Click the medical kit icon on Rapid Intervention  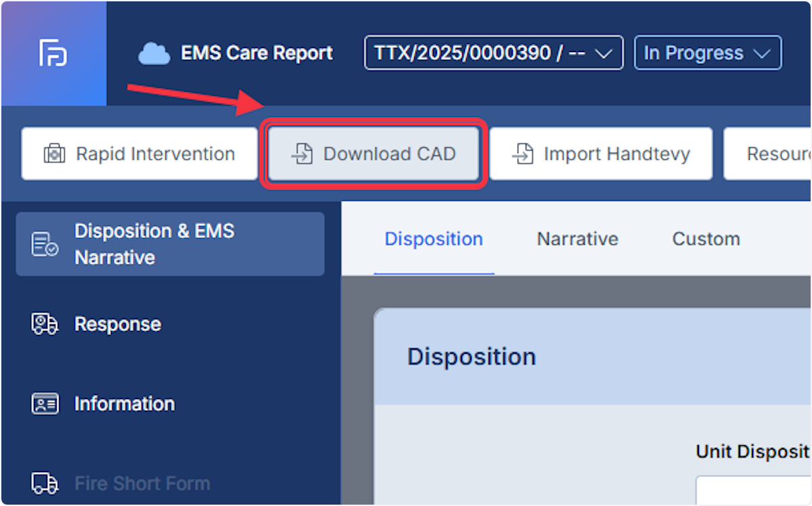54,154
